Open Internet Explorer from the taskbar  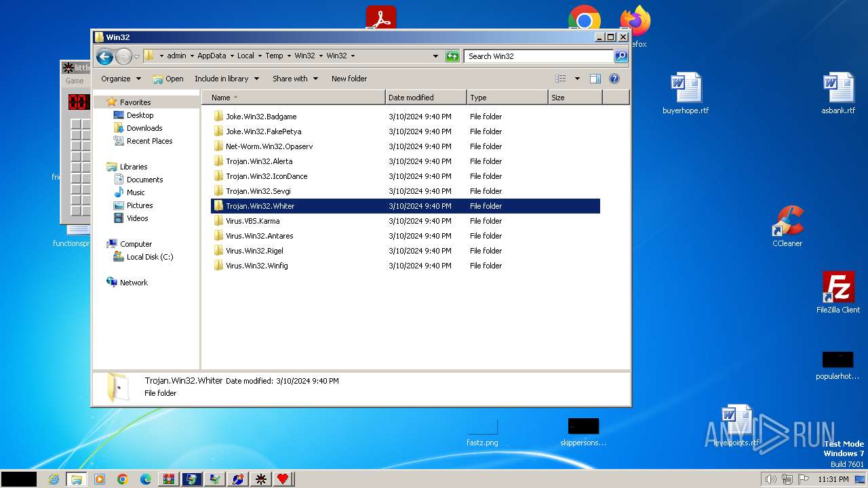coord(54,479)
